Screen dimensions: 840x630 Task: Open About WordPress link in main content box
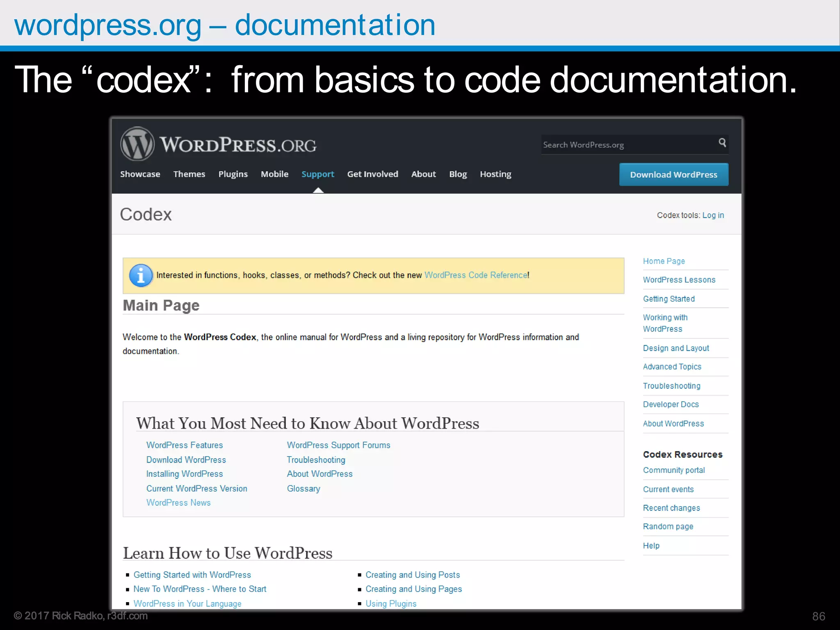320,474
